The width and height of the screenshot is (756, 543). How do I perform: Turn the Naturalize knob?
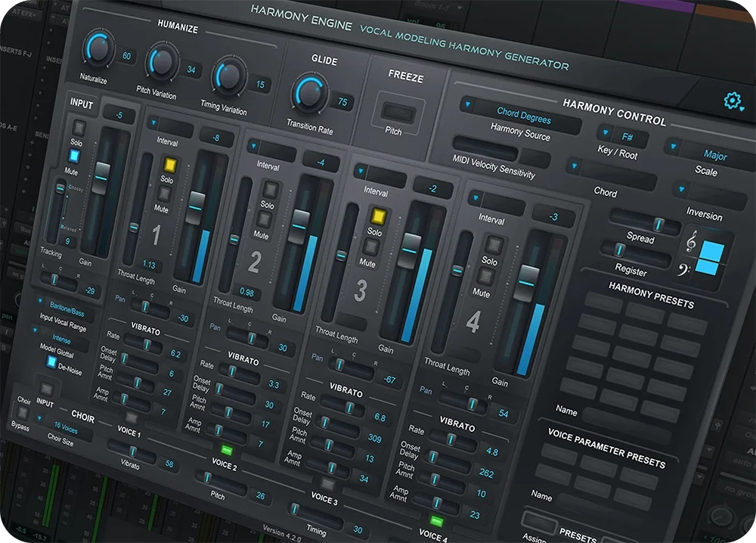tap(99, 48)
